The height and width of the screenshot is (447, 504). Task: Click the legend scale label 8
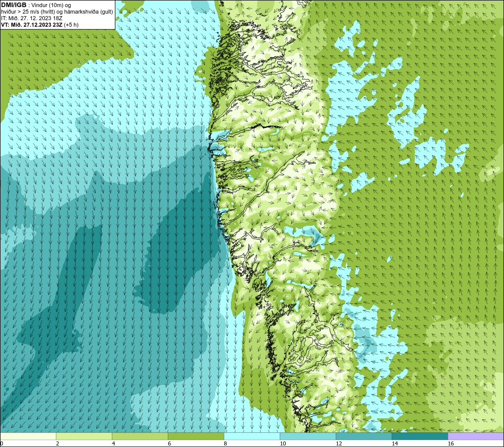[225, 443]
